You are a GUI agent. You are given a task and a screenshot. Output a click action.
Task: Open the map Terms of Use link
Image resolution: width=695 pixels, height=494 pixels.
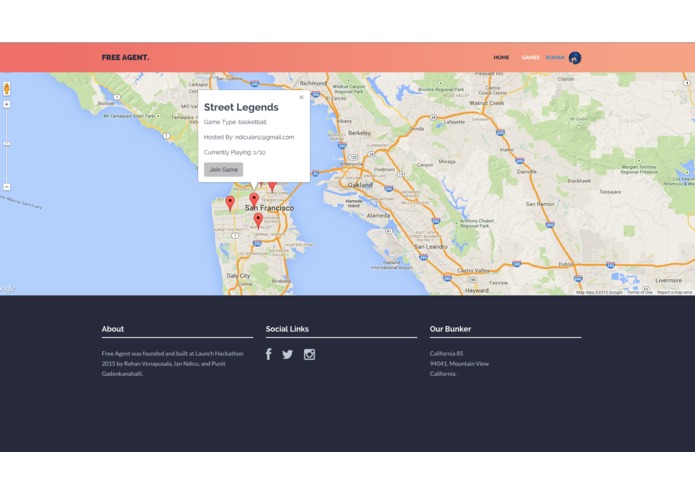[x=640, y=292]
